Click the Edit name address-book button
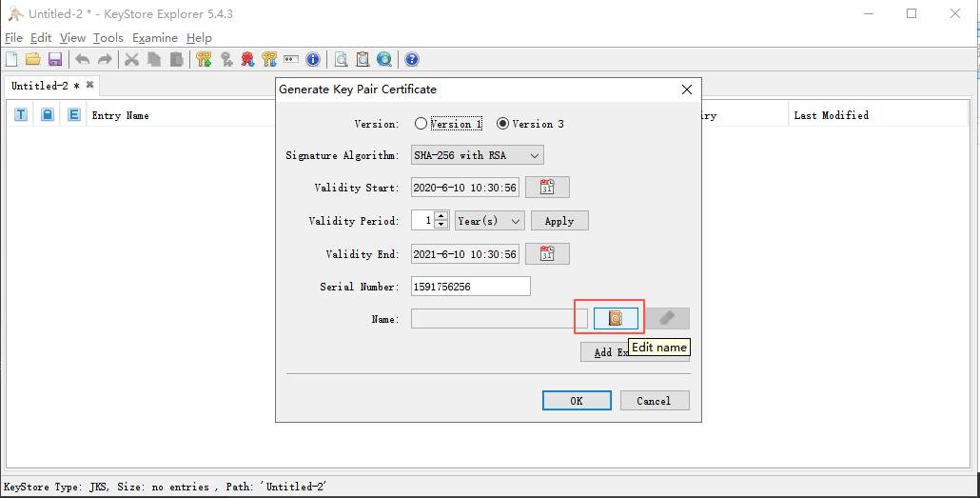Viewport: 980px width, 498px height. [616, 318]
